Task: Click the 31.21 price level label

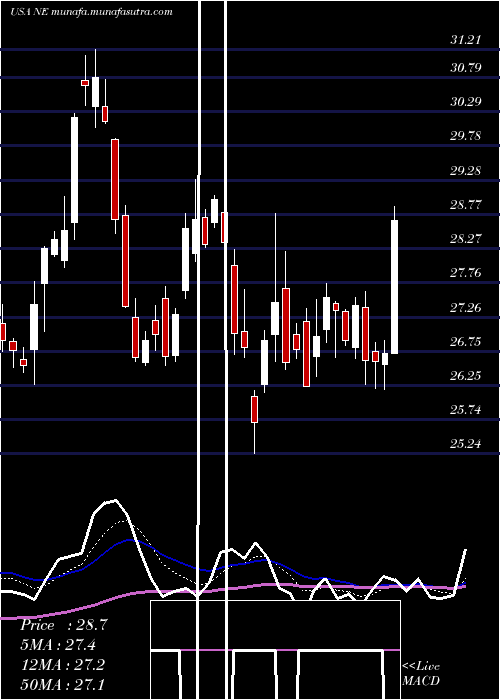Action: tap(465, 40)
